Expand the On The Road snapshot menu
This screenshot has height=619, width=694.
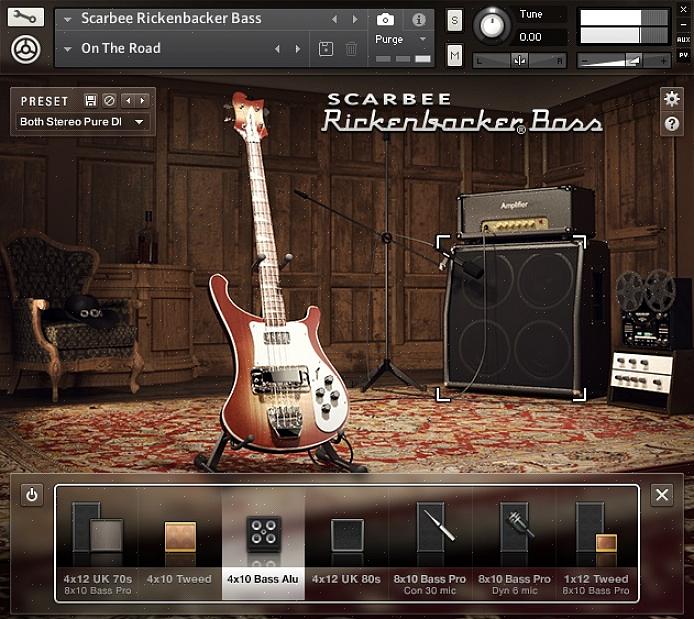(x=68, y=49)
